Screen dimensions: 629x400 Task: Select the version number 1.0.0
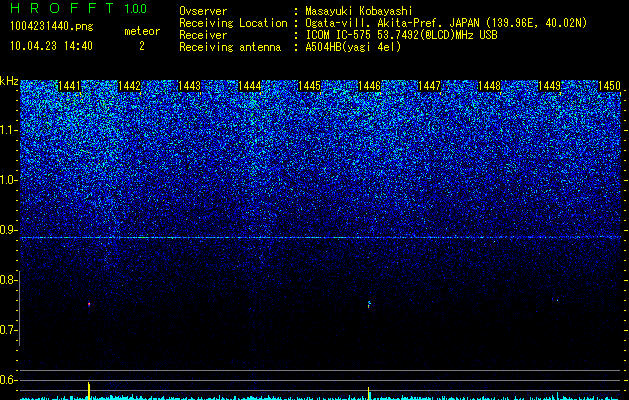(136, 8)
